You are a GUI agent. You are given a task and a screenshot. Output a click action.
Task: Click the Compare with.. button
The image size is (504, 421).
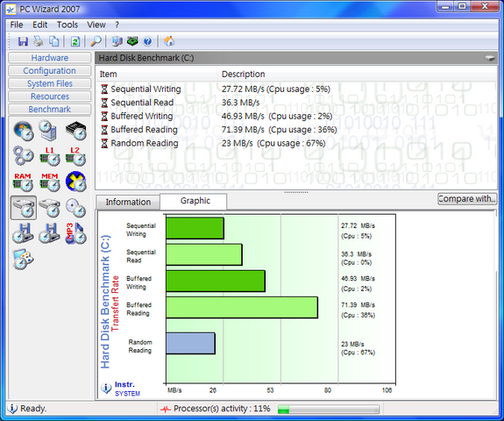(x=466, y=199)
